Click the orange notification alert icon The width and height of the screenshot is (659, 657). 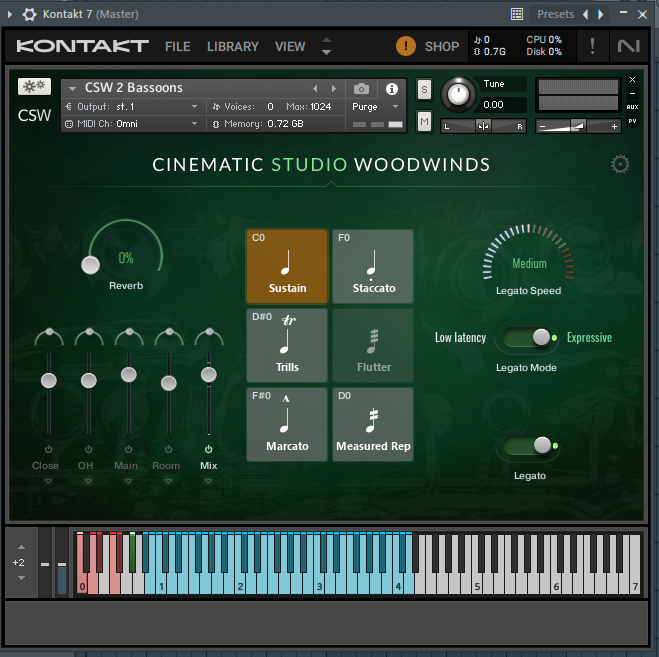click(x=406, y=46)
